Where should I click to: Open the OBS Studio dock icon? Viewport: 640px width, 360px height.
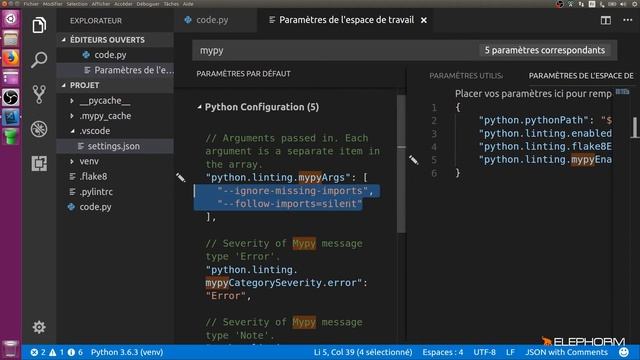[x=11, y=98]
